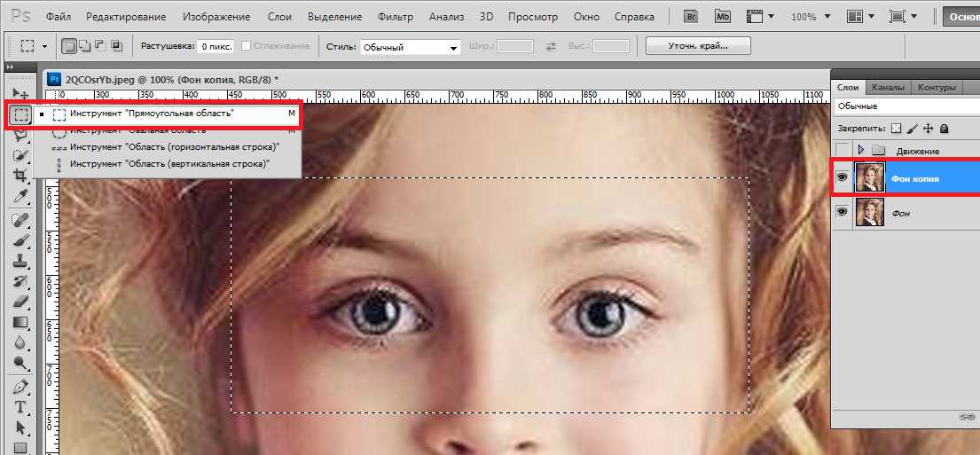Open the tool preset picker arrow
980x455 pixels.
tap(44, 46)
